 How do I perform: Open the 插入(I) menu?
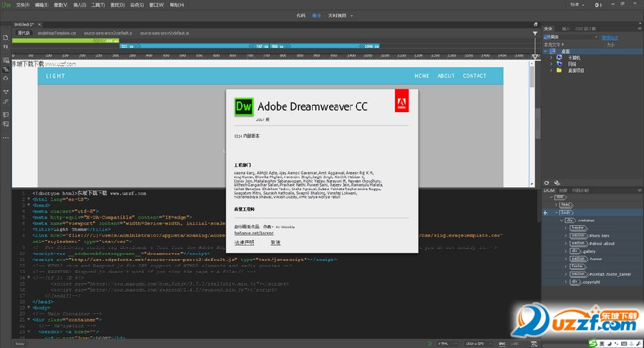point(79,5)
